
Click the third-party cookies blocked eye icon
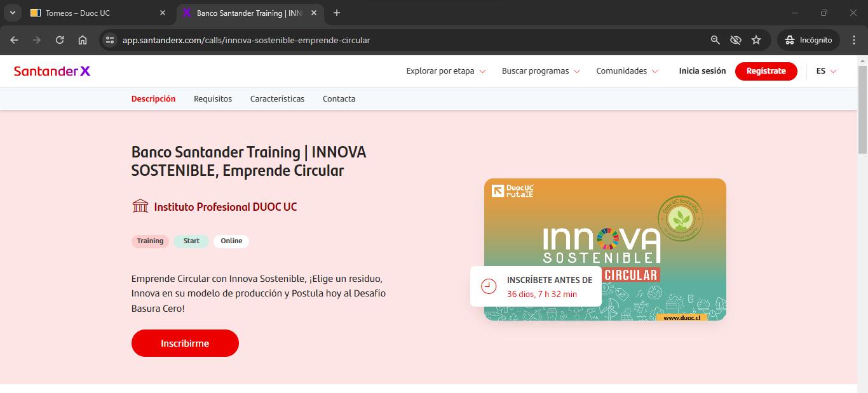(x=736, y=40)
